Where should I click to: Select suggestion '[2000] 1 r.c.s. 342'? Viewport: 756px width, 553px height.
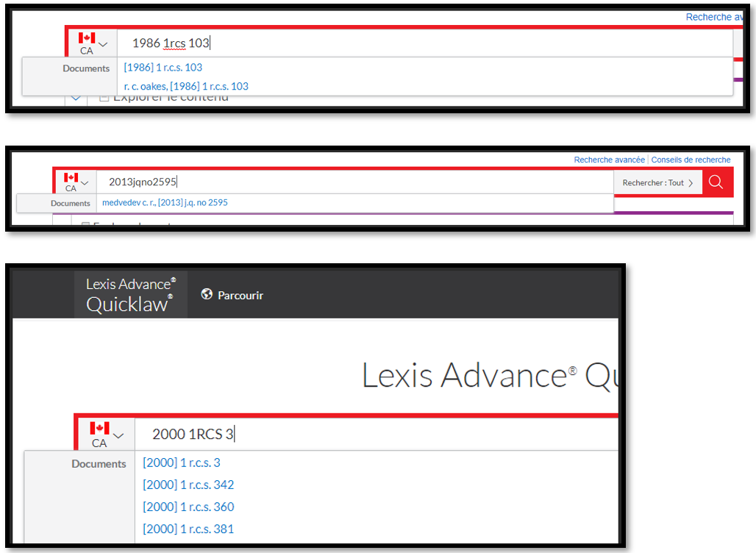pos(188,485)
